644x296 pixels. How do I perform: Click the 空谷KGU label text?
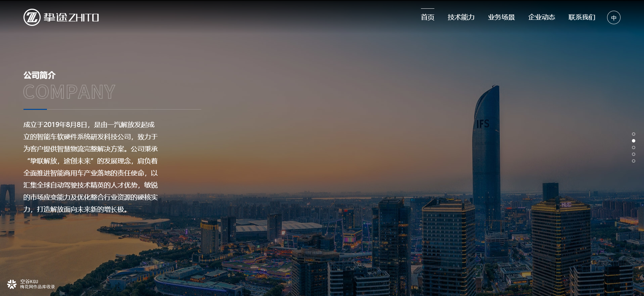[29, 282]
